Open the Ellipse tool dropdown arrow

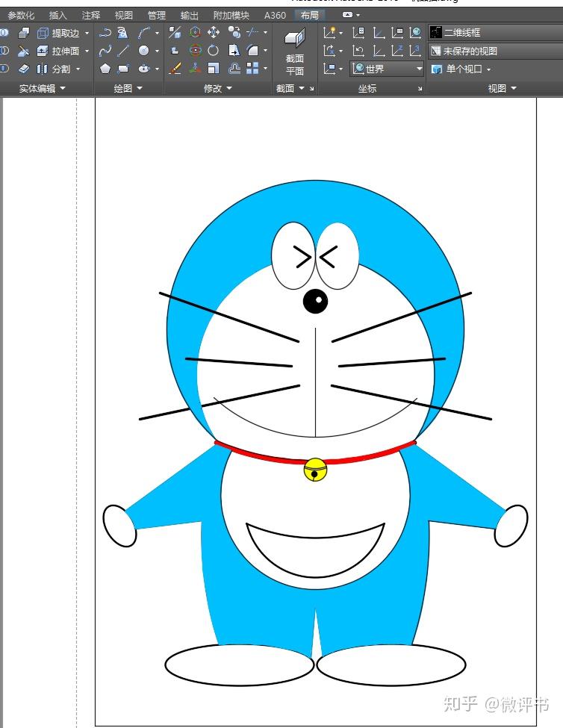[157, 69]
